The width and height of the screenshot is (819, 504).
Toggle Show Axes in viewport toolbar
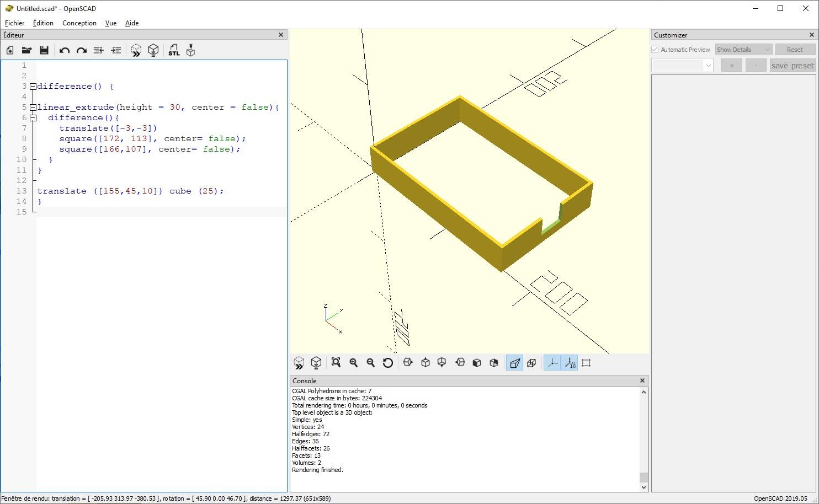click(552, 363)
